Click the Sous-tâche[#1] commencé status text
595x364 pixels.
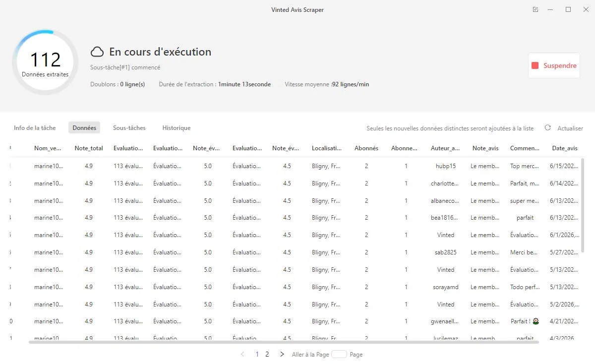pyautogui.click(x=125, y=67)
